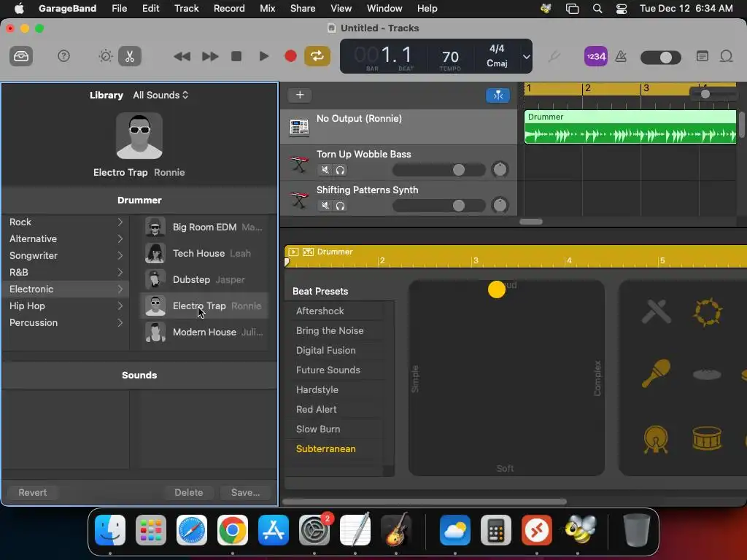The image size is (747, 560).
Task: Toggle Smart Controls dial button
Action: coord(105,56)
